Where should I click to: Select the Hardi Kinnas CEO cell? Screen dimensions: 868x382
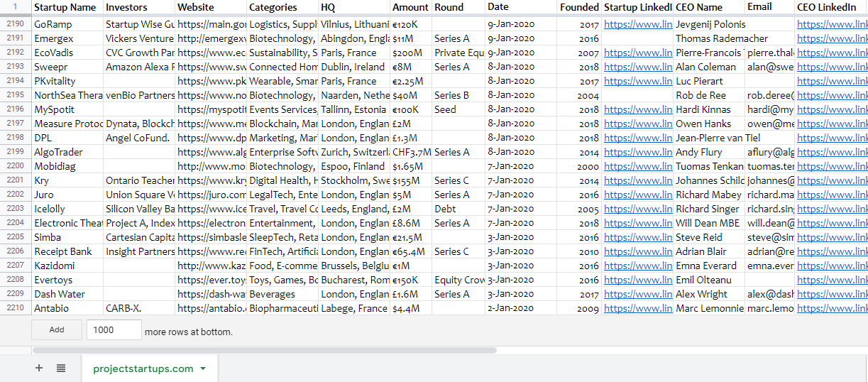pyautogui.click(x=709, y=109)
